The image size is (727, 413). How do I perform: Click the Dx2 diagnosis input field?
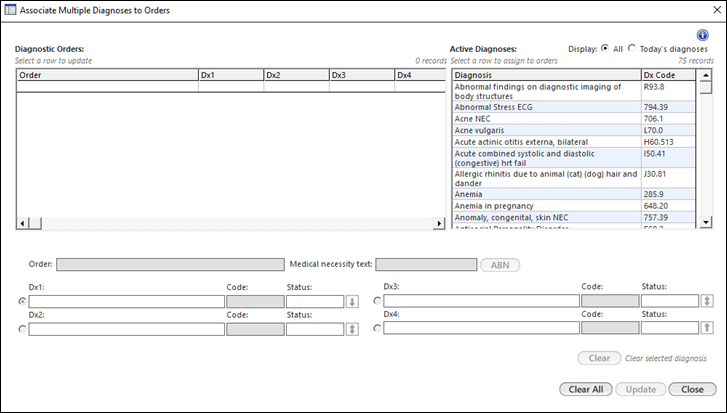coord(127,329)
